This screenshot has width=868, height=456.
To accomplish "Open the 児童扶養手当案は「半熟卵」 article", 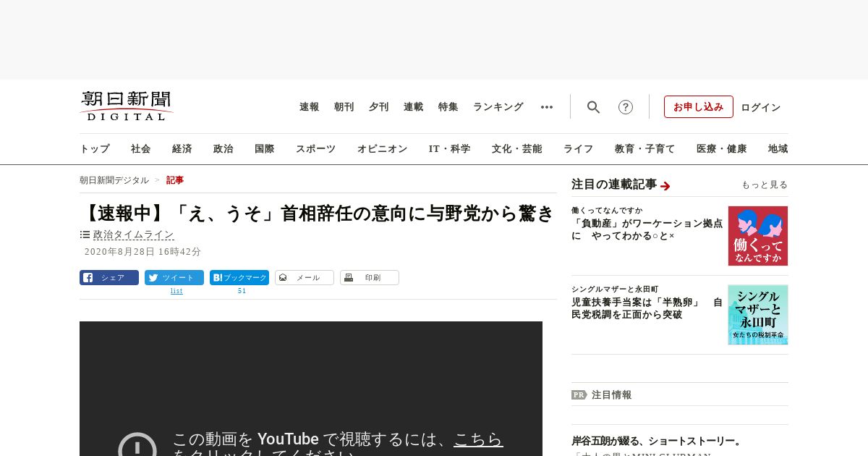I will point(647,308).
